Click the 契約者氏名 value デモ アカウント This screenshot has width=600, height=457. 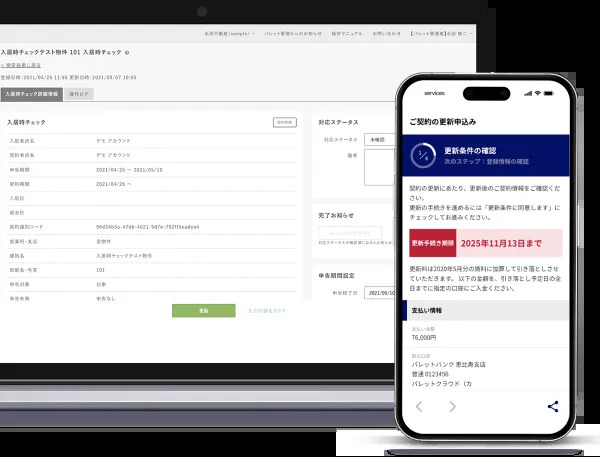point(113,155)
